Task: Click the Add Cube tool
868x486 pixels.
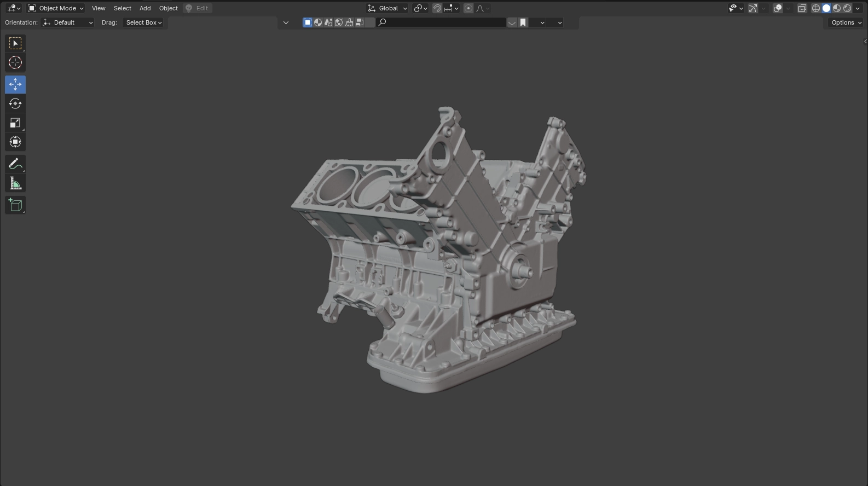Action: [x=15, y=205]
